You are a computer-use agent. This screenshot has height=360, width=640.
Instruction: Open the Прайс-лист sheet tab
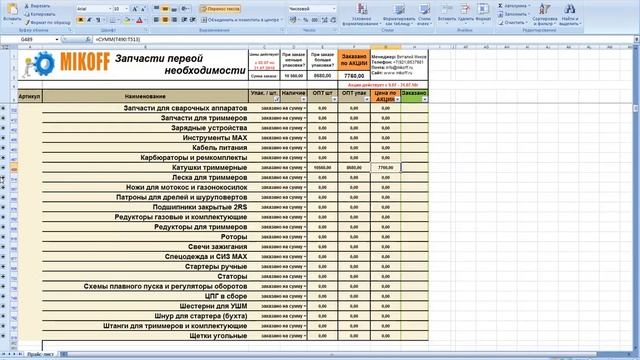pyautogui.click(x=40, y=354)
